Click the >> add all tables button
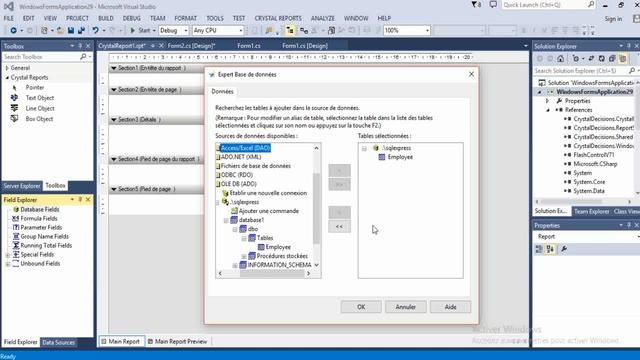The image size is (640, 360). click(339, 184)
